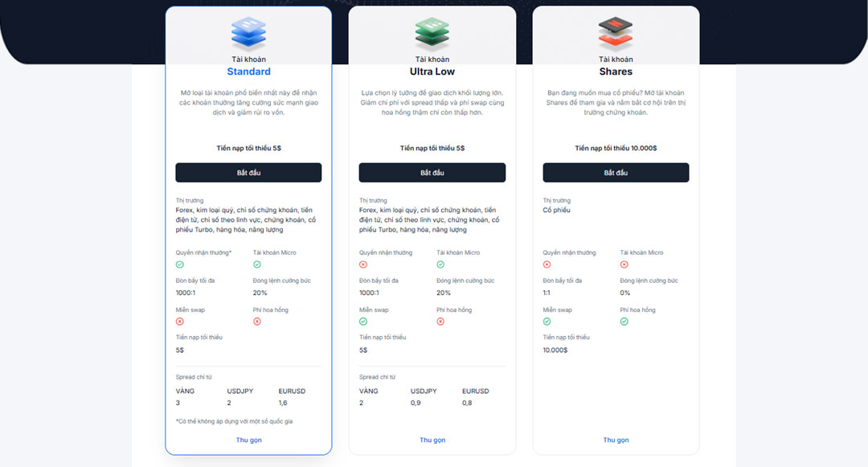The width and height of the screenshot is (868, 467).
Task: Collapse the Standard account details with Thu gọn
Action: coord(248,440)
